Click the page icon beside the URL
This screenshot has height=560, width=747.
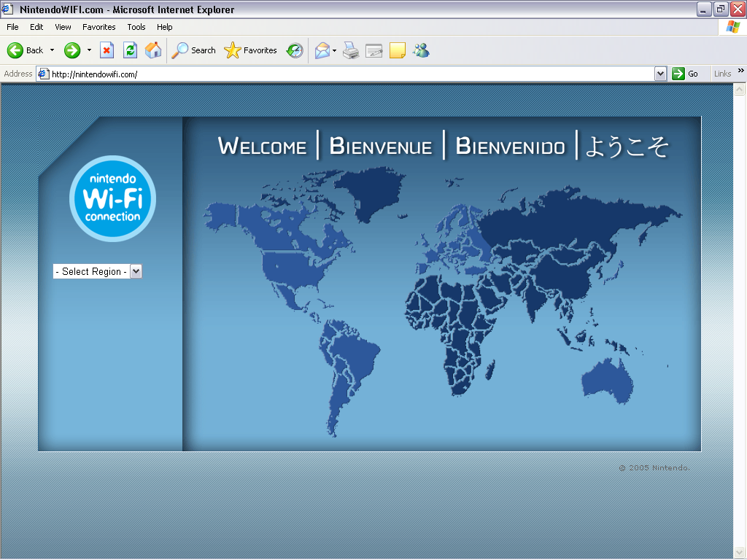[44, 74]
